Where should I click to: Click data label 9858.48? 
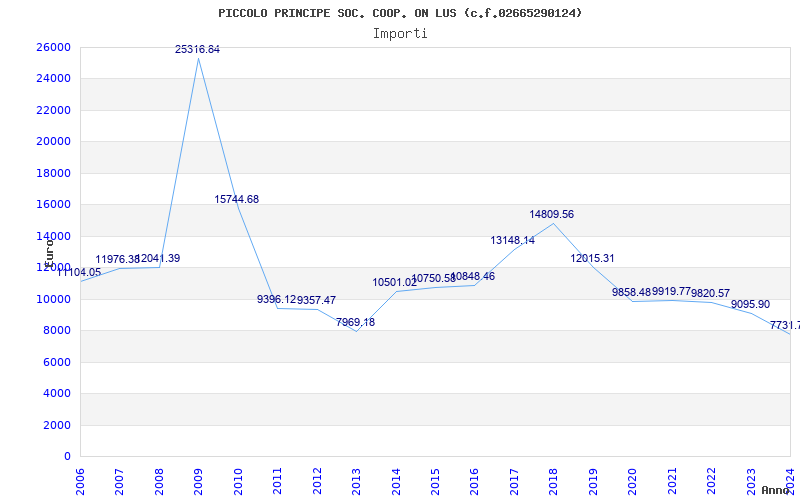[x=632, y=292]
